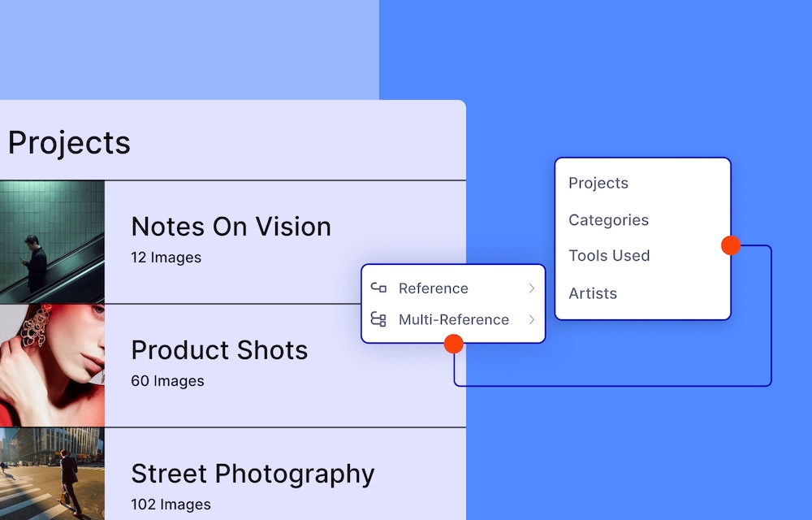812x520 pixels.
Task: Click the Multi-Reference field type icon
Action: (x=378, y=319)
